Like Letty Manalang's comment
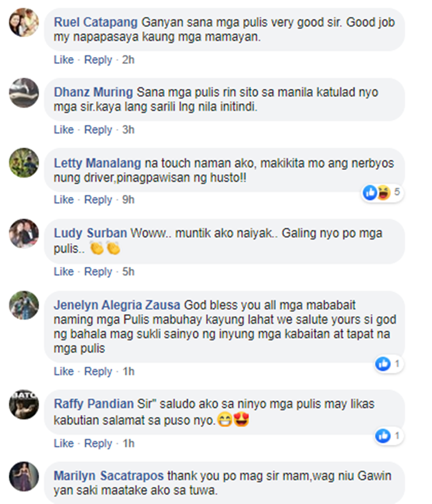Screen dimensions: 432x504 (63, 200)
